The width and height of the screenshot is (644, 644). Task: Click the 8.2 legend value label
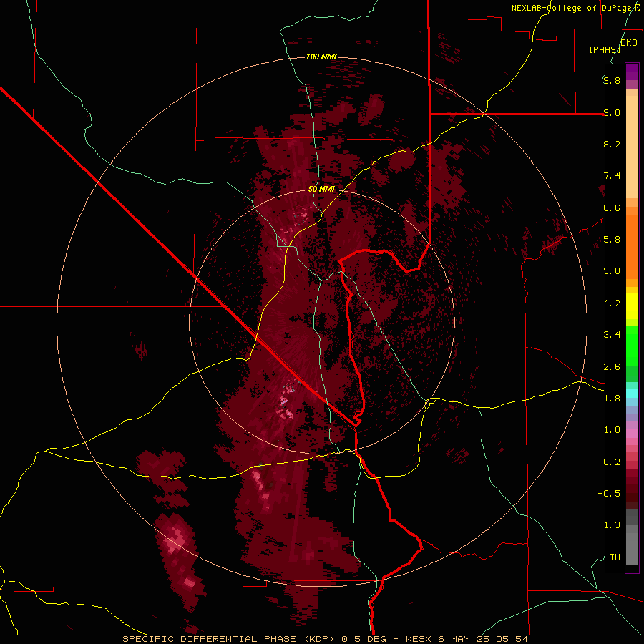612,144
